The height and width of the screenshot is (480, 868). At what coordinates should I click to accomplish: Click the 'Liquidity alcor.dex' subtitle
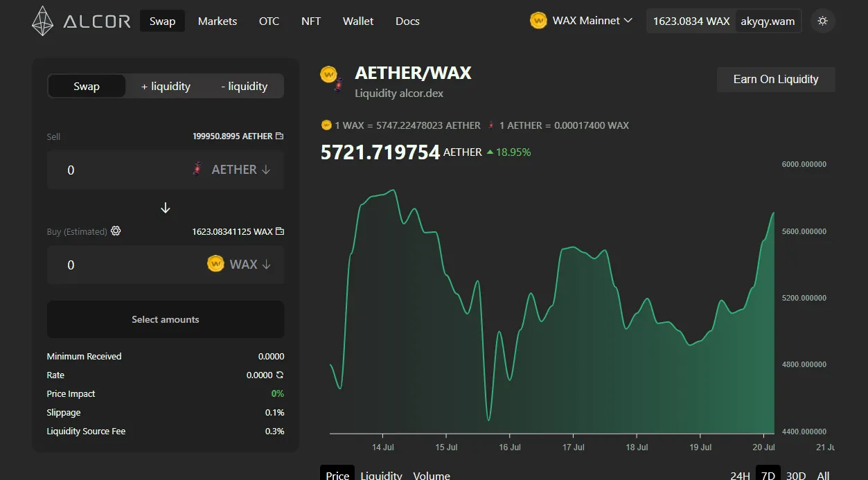399,93
